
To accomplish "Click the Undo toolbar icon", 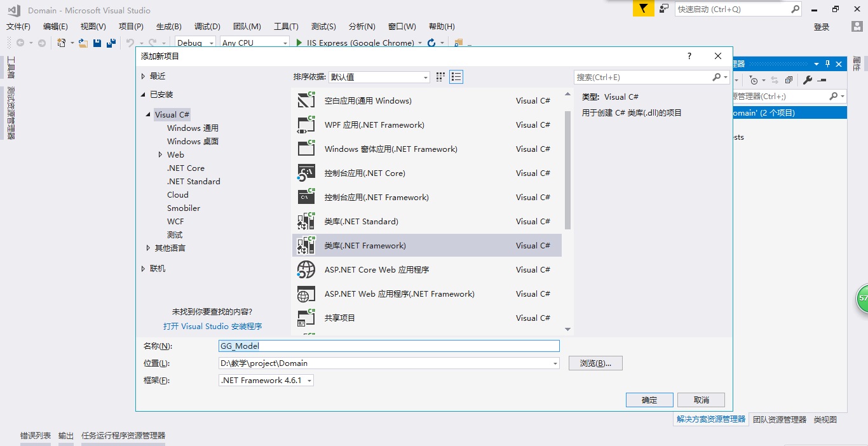I will tap(130, 43).
